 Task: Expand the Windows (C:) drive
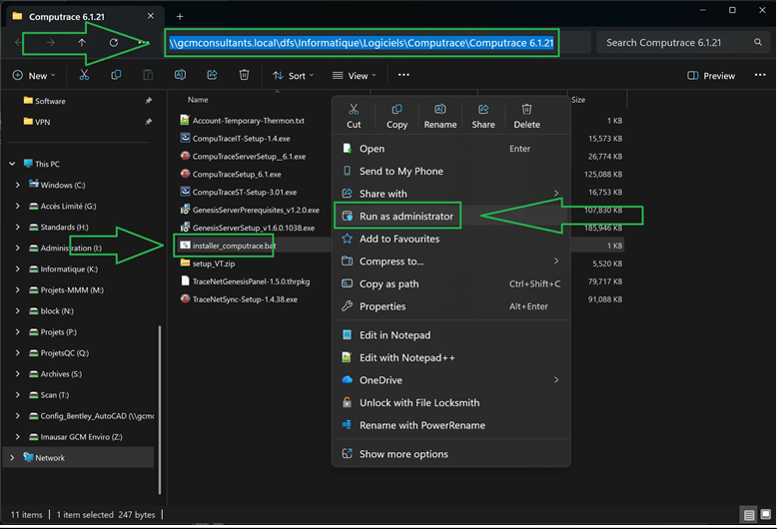point(18,185)
